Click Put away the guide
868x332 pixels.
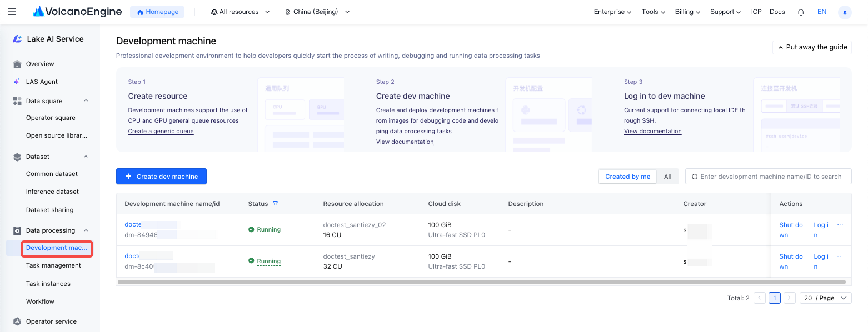(x=812, y=47)
